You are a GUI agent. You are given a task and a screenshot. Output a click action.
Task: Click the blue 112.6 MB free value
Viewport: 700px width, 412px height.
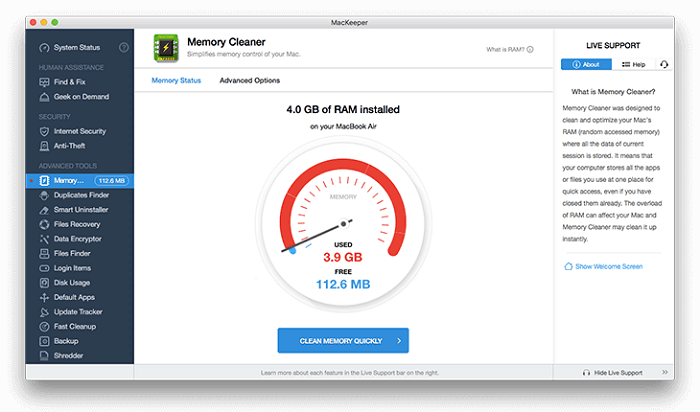[x=343, y=284]
